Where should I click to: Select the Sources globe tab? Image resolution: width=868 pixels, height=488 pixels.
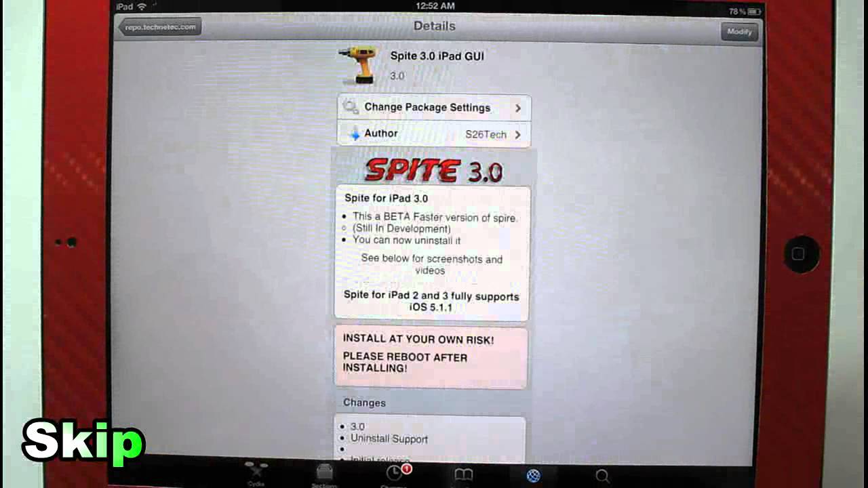click(x=533, y=476)
